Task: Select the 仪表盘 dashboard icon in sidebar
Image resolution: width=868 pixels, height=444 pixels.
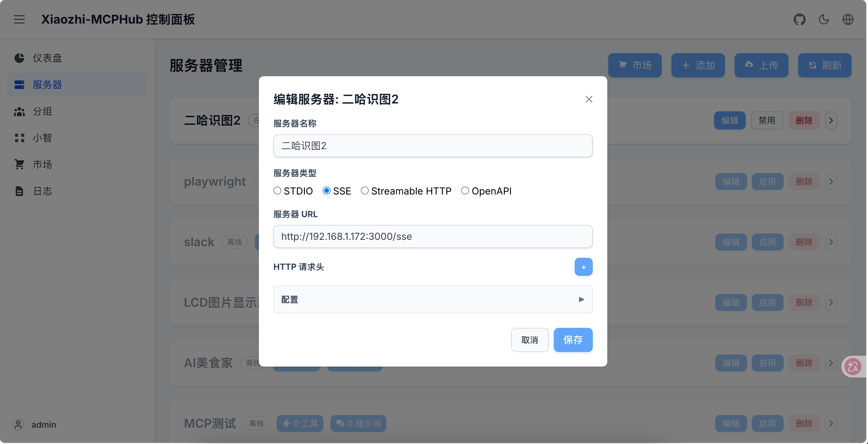Action: point(19,58)
